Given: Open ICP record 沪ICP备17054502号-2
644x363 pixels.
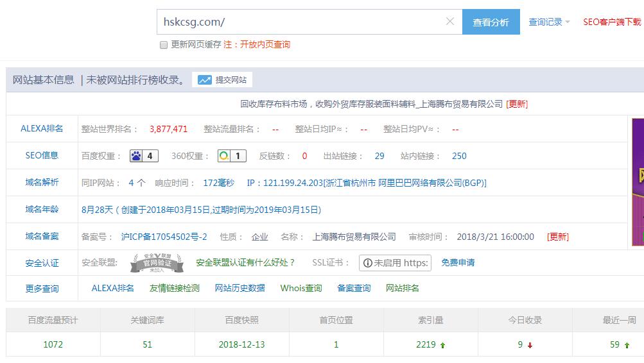Looking at the screenshot, I should coord(164,237).
